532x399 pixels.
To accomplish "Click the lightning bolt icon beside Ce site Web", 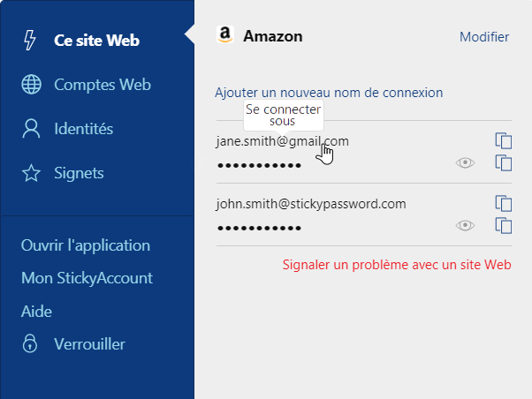I will (x=29, y=40).
